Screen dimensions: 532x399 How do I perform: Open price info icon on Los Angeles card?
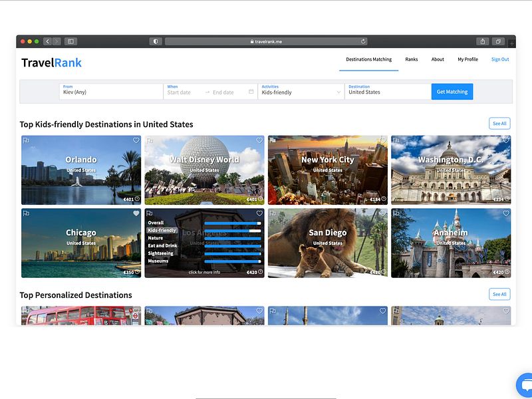pos(260,272)
